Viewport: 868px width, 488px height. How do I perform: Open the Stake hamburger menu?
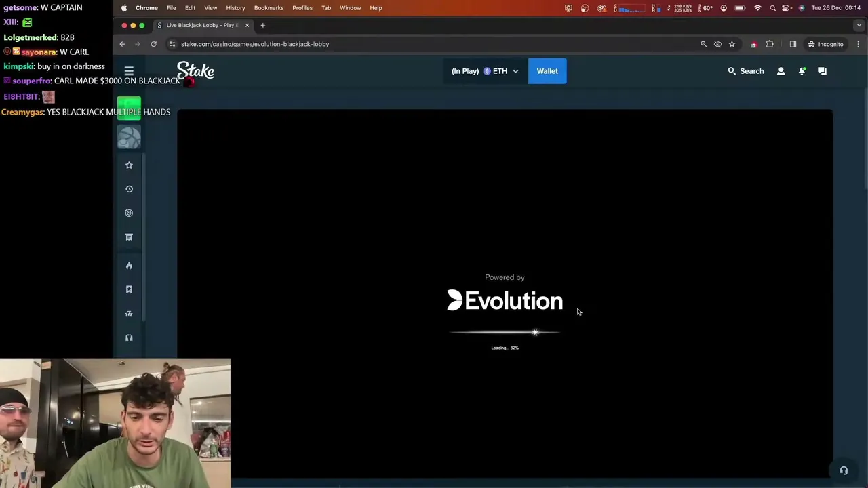point(129,71)
